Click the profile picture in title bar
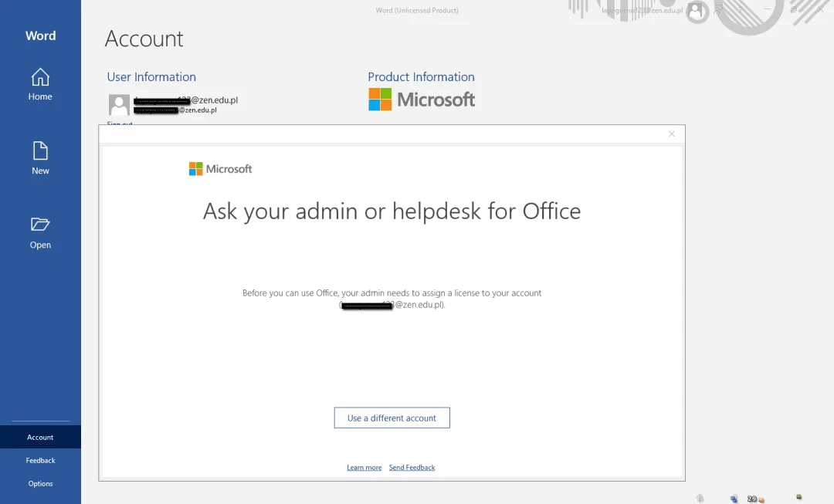834x504 pixels. [696, 11]
